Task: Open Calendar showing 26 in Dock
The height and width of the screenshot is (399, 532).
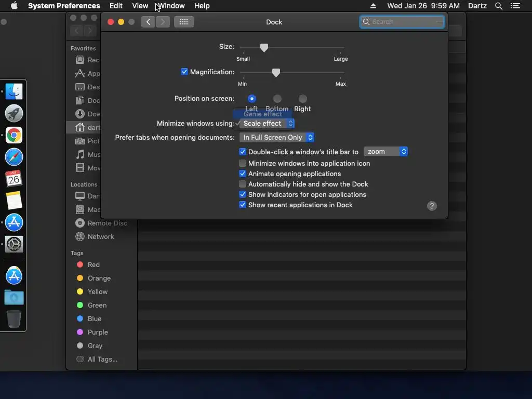Action: (14, 179)
